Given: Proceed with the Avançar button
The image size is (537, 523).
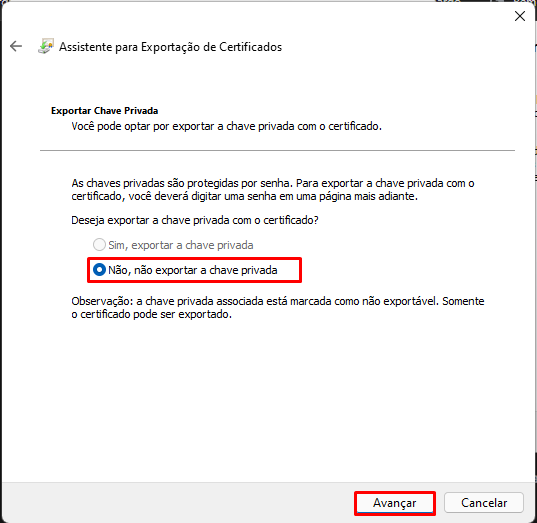Looking at the screenshot, I should (x=395, y=503).
